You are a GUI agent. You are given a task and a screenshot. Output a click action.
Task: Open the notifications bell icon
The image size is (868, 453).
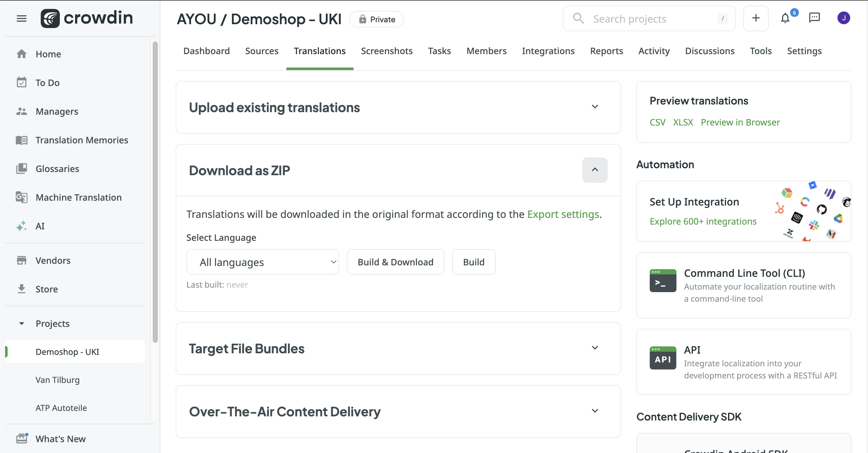(785, 18)
